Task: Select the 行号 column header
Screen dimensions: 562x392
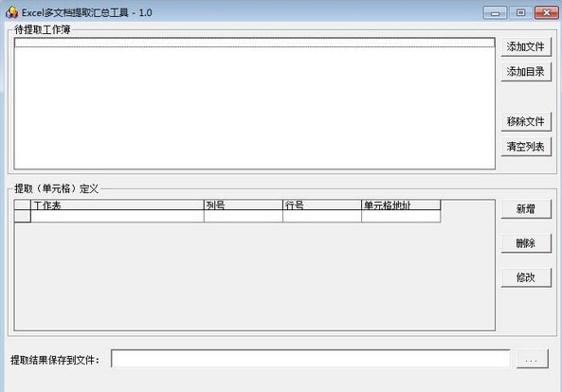Action: coord(322,205)
